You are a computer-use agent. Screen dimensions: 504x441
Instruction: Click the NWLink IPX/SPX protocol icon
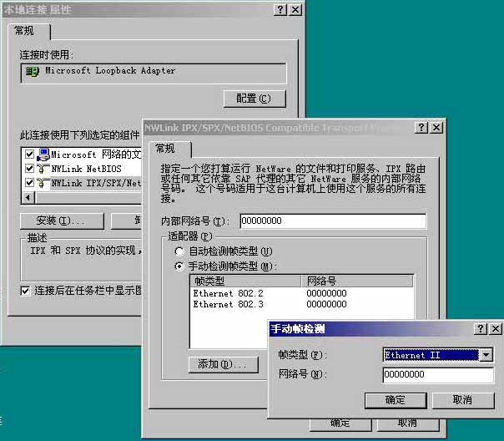pyautogui.click(x=43, y=181)
